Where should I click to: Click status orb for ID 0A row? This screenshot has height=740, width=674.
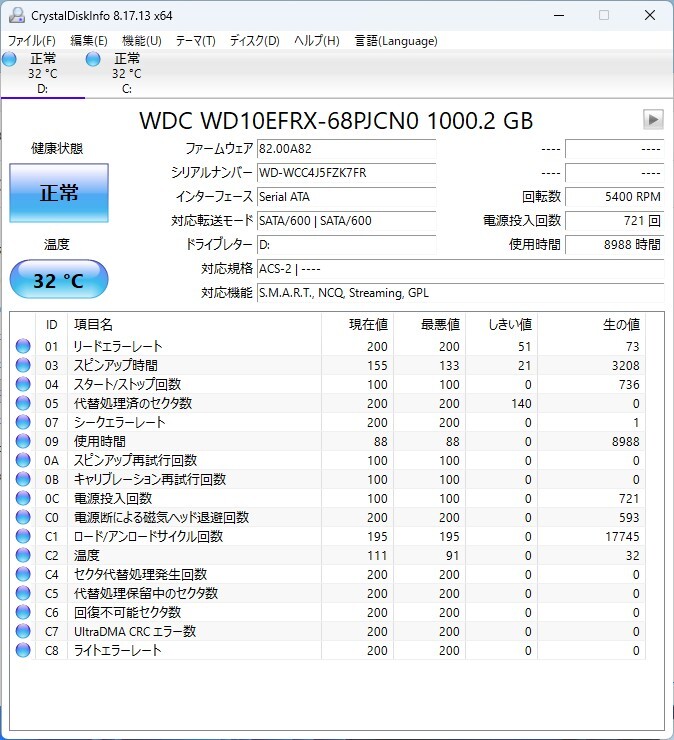pos(23,460)
